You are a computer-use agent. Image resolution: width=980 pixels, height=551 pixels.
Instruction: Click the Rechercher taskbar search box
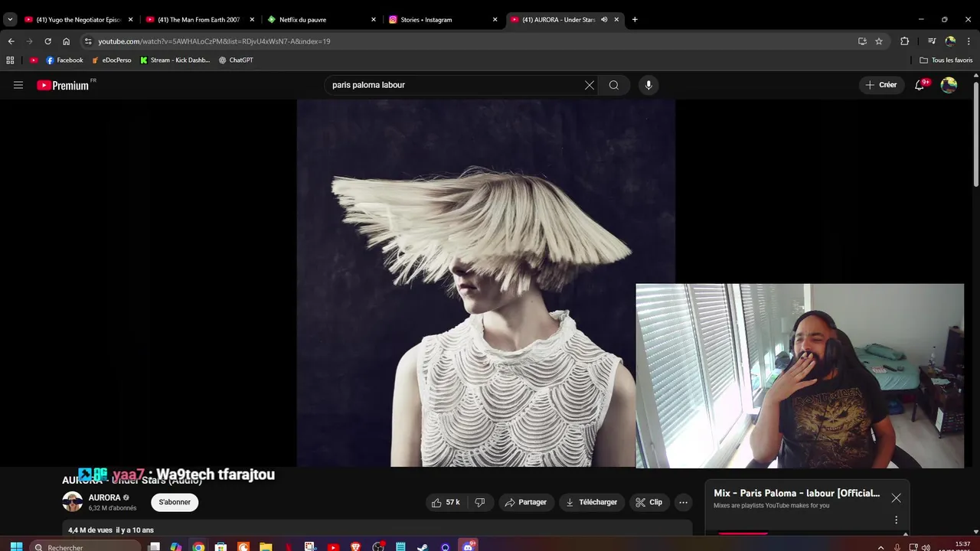(87, 546)
